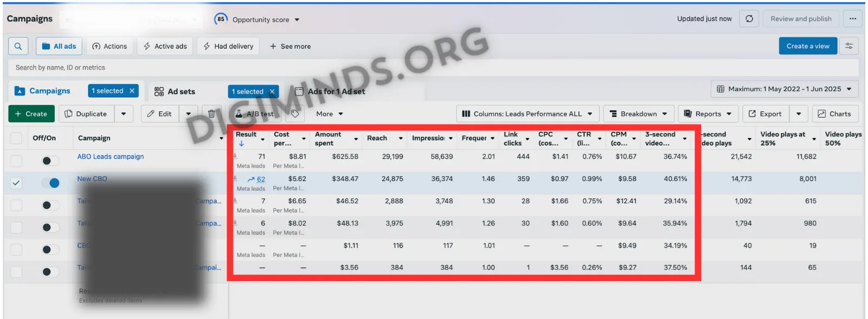The height and width of the screenshot is (319, 868).
Task: Open the three-dots overflow menu top right
Action: coord(853,18)
